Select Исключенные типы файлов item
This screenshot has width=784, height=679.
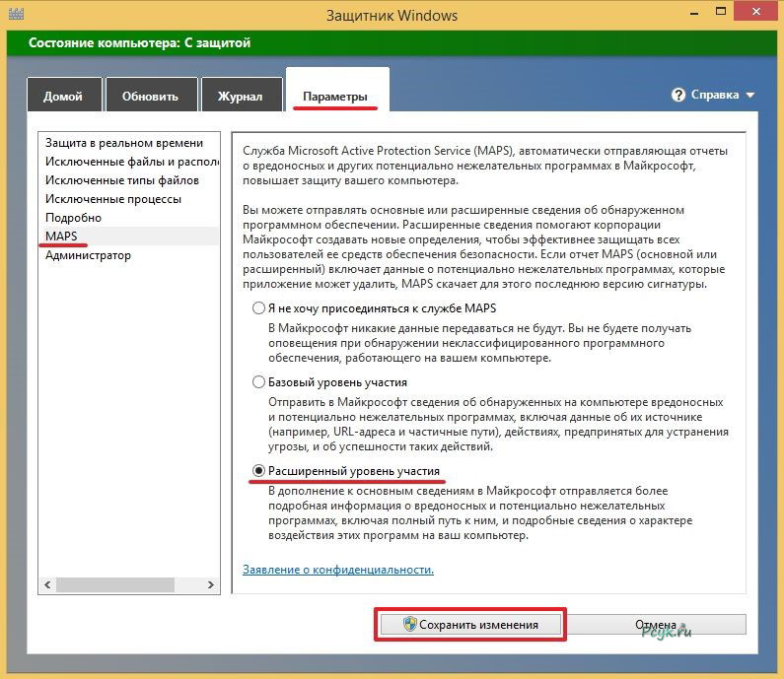point(128,180)
